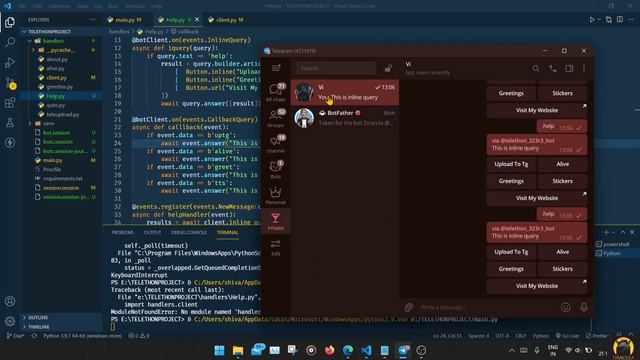640x360 pixels.
Task: Open the Testing flask view
Action: click(x=10, y=122)
